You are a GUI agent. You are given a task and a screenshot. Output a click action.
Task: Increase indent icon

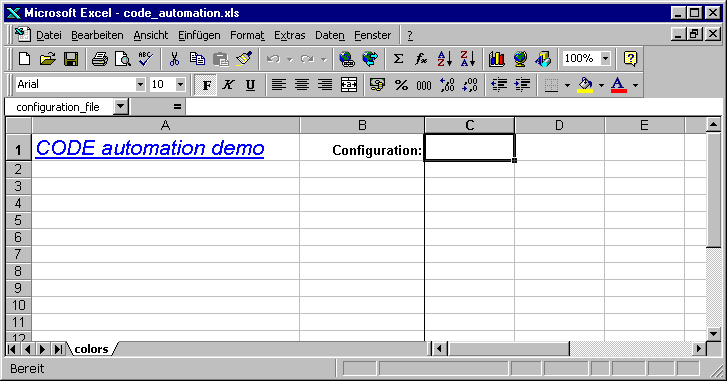coord(522,85)
